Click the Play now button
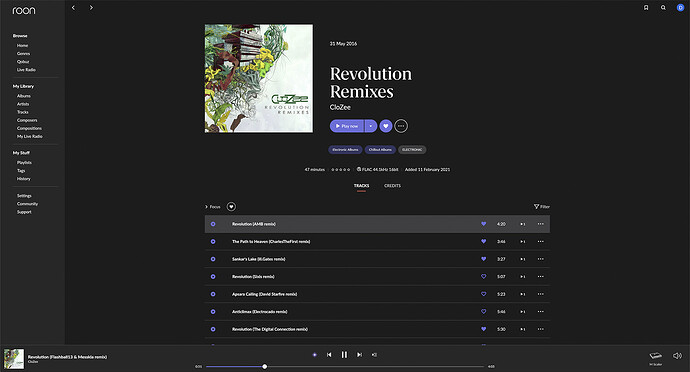690x372 pixels. click(x=347, y=126)
